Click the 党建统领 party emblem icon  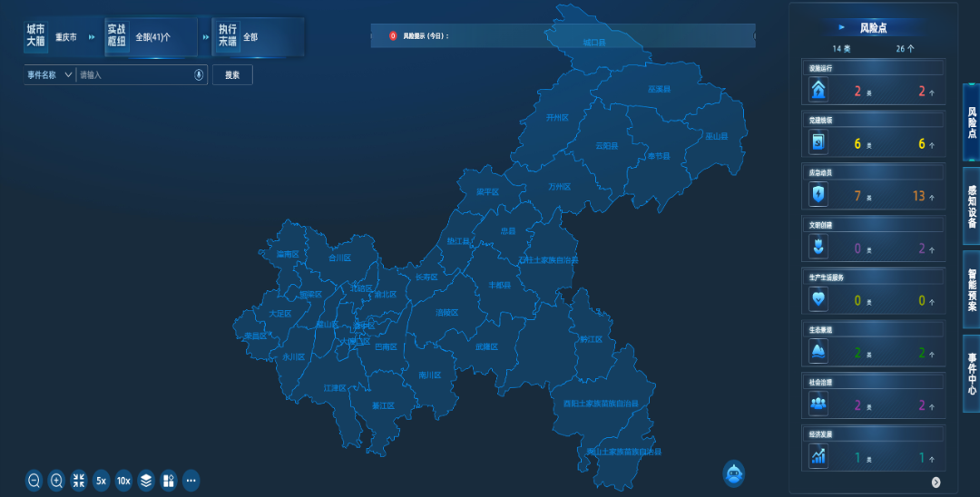click(x=818, y=142)
